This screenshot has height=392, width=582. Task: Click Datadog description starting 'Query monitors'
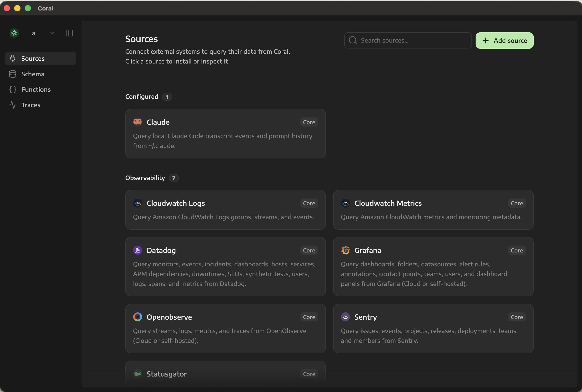(224, 274)
